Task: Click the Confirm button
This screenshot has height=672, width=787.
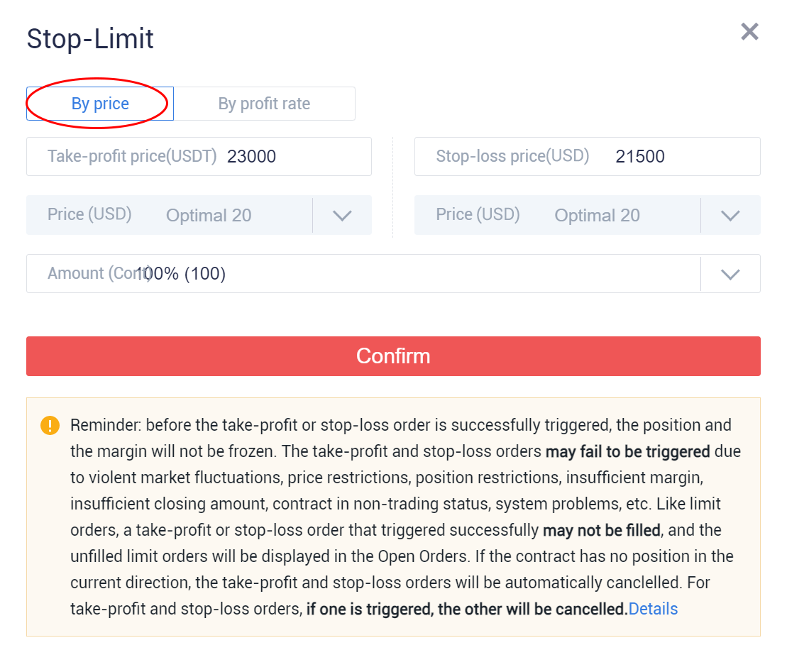Action: [393, 356]
